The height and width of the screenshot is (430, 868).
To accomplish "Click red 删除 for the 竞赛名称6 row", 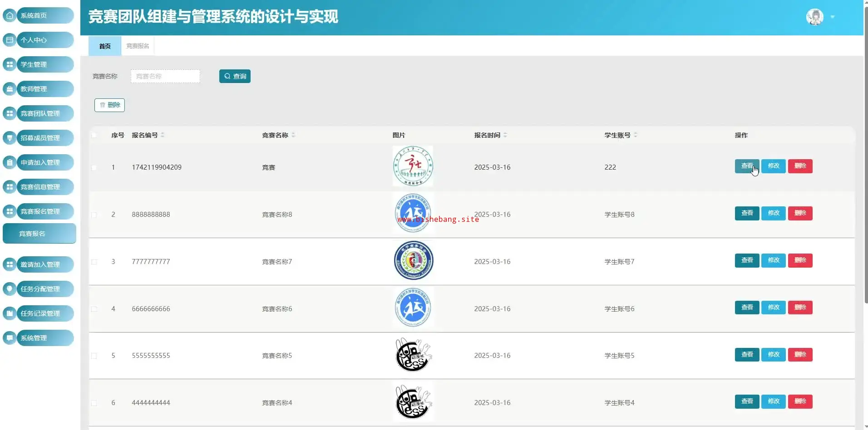I will [x=800, y=308].
